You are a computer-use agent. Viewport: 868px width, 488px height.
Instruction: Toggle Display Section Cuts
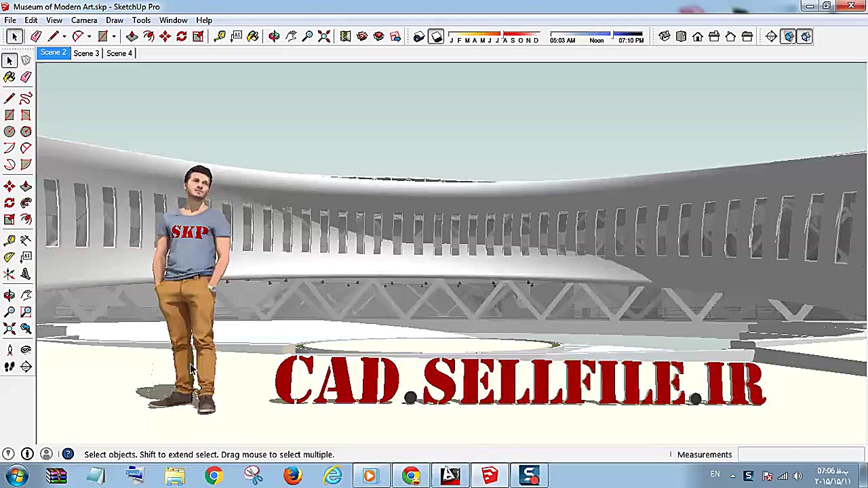point(805,37)
